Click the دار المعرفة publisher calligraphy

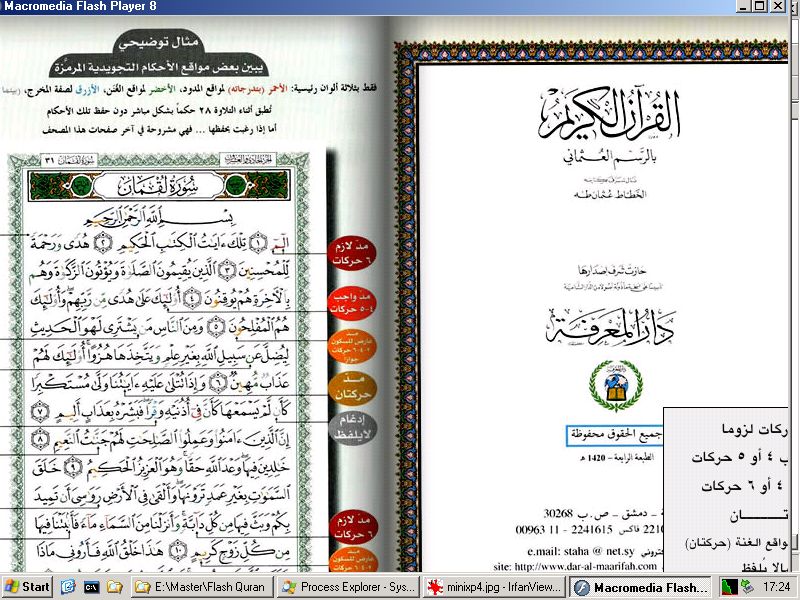pyautogui.click(x=610, y=326)
